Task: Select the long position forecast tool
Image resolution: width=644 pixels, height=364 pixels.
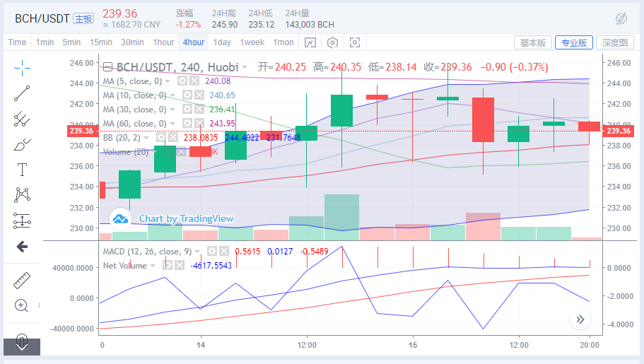Action: click(x=22, y=221)
